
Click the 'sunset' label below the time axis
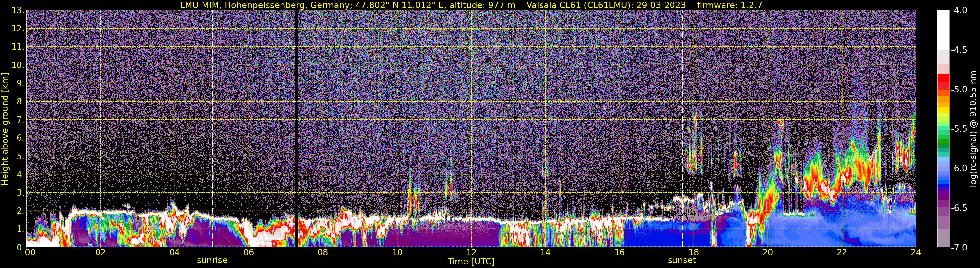point(682,261)
